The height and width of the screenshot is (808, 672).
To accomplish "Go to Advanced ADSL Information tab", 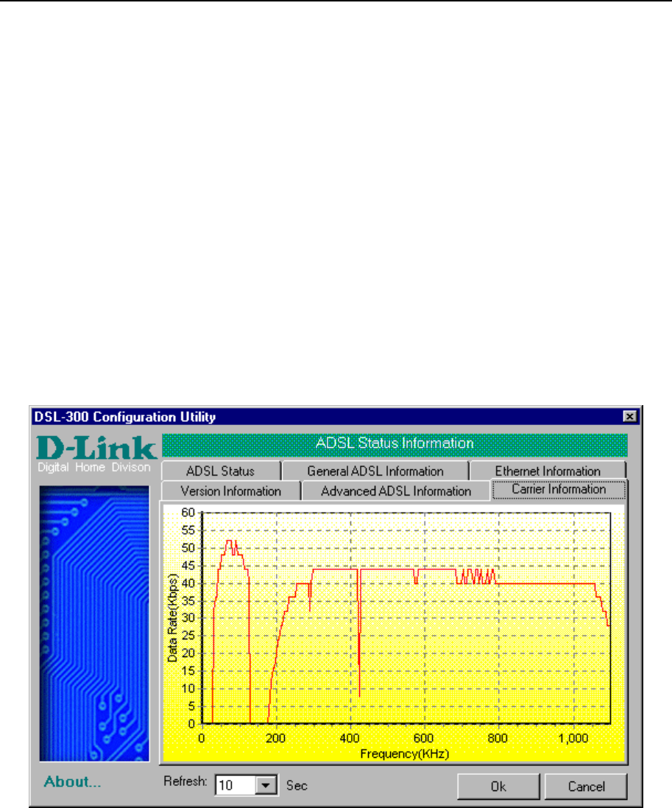I will tap(396, 491).
